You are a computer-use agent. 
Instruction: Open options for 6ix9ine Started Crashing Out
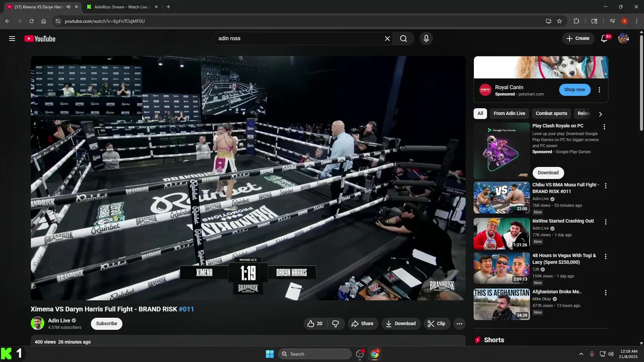tap(605, 222)
